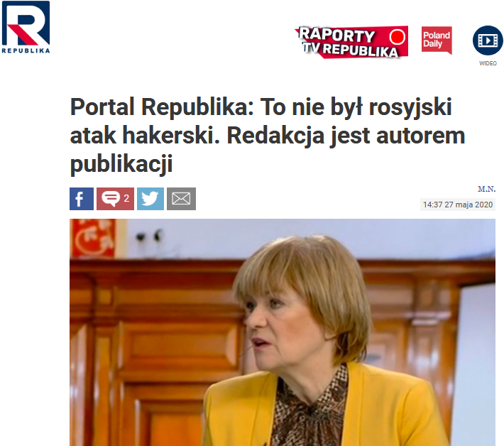Open the Poland Daily logo
Image resolution: width=504 pixels, height=446 pixels.
click(437, 40)
